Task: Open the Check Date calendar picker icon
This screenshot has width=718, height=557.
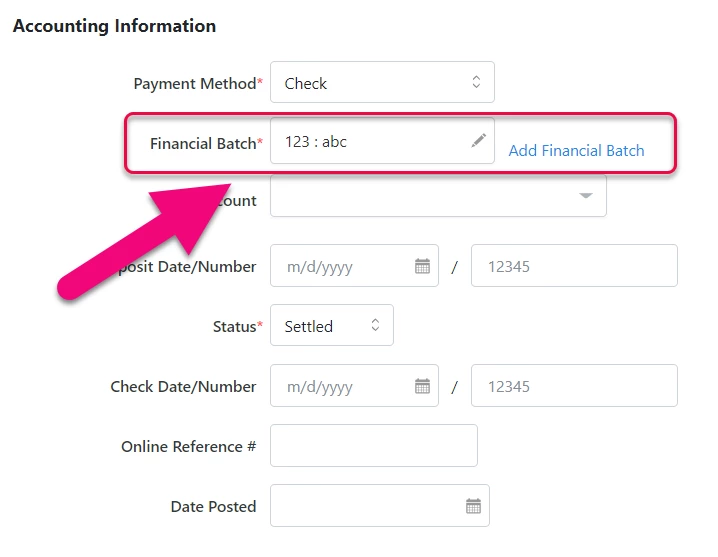Action: pyautogui.click(x=422, y=386)
